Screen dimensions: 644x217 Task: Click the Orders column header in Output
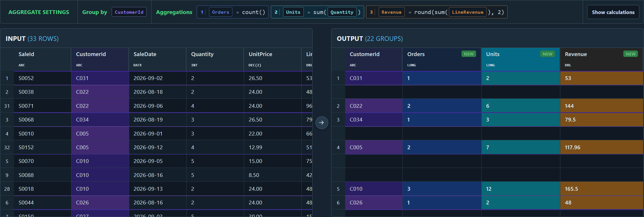(442, 59)
